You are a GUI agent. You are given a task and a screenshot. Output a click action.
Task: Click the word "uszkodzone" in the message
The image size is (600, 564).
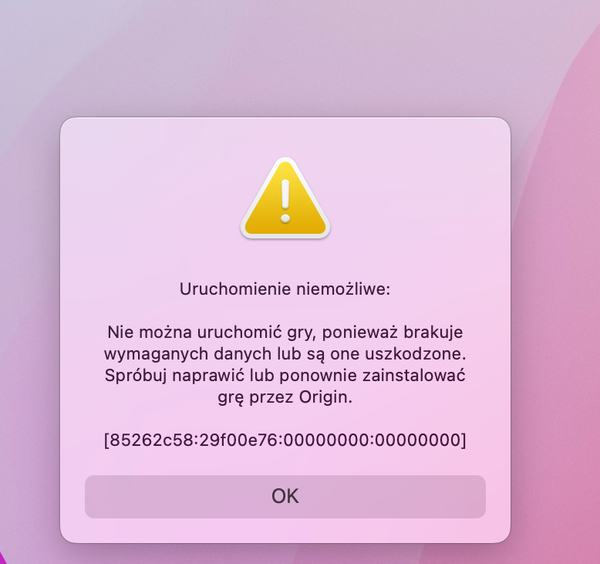click(x=413, y=354)
